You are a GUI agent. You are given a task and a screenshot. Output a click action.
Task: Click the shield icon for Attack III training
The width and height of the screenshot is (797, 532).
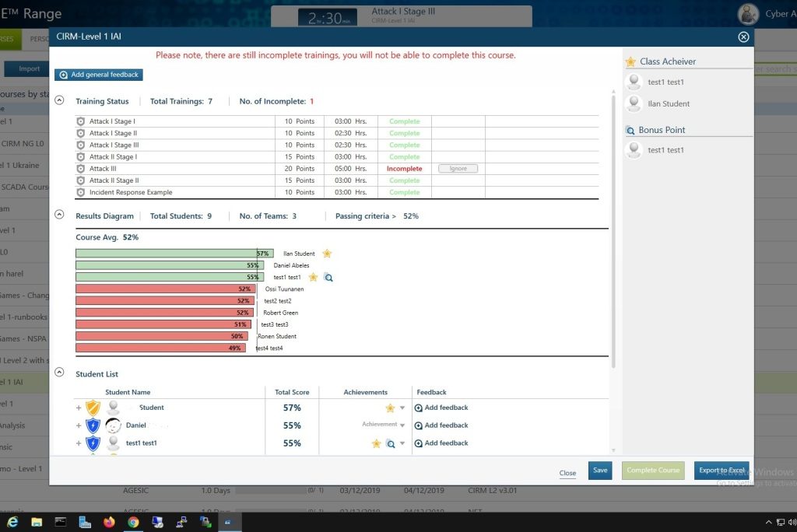[x=80, y=169]
